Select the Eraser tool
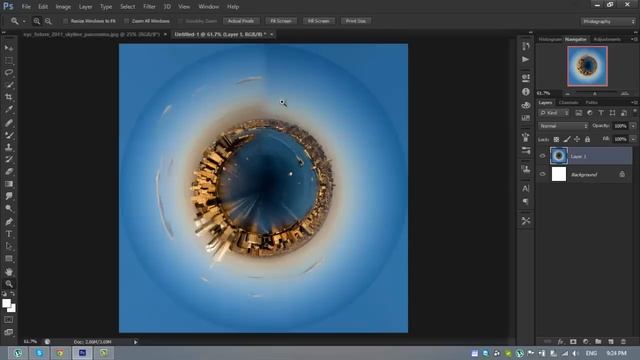The image size is (640, 360). [9, 171]
